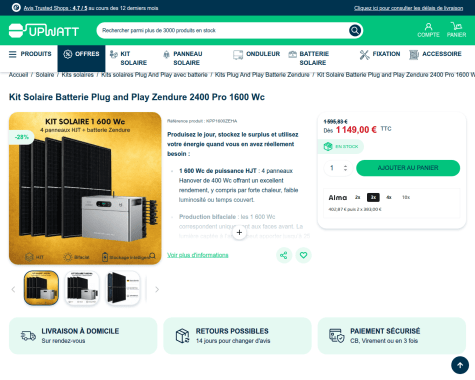Click the delivery delays link

(408, 8)
